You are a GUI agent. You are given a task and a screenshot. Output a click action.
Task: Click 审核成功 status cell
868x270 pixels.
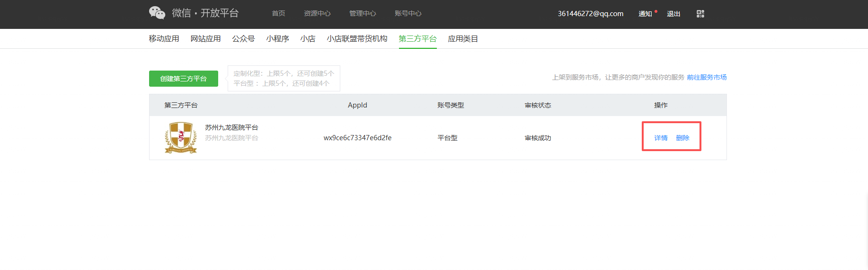538,138
